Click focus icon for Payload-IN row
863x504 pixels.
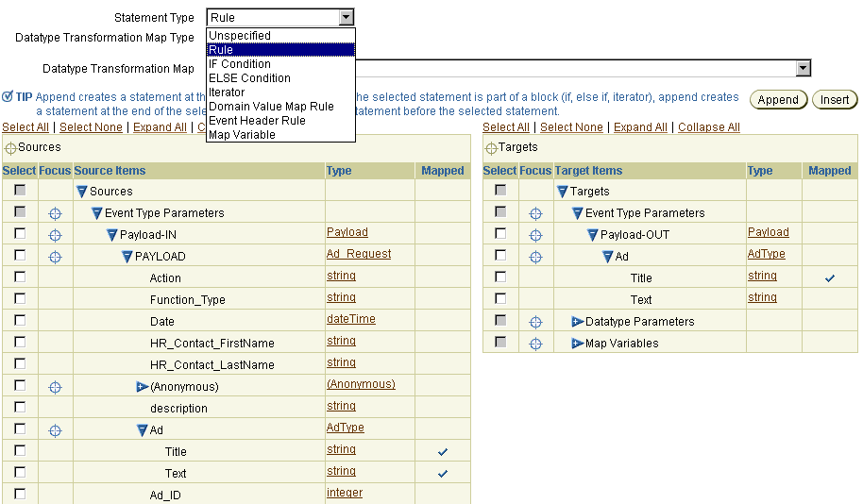(55, 236)
